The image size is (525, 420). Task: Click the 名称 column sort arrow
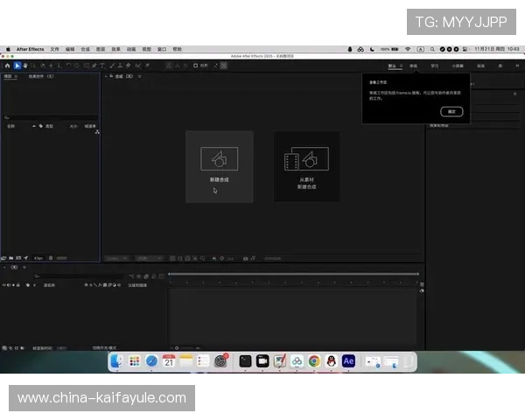click(33, 126)
